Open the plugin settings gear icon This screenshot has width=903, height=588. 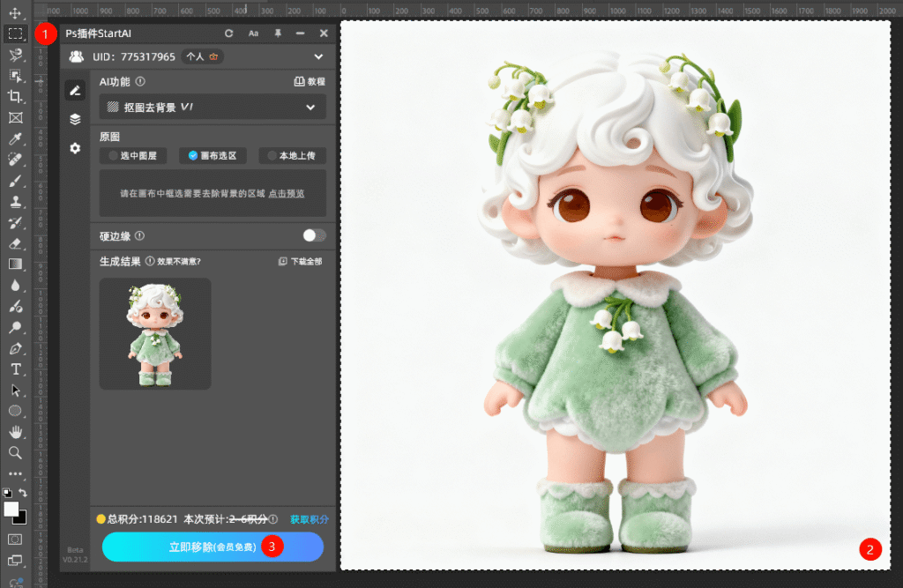point(75,148)
